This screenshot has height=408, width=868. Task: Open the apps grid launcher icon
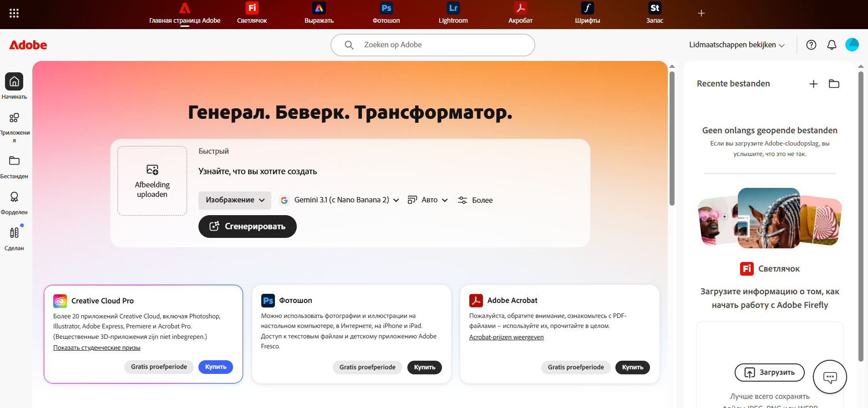[14, 13]
